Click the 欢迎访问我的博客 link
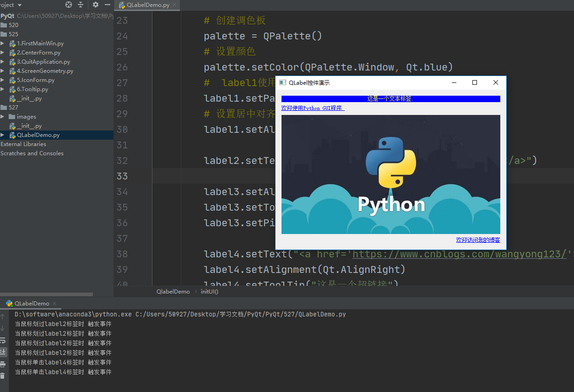574x392 pixels. click(478, 240)
